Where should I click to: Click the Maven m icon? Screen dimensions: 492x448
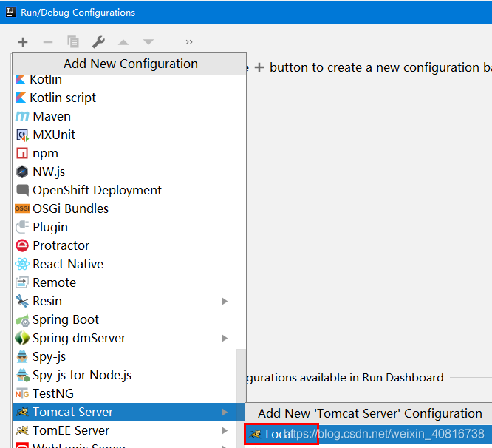tap(22, 116)
